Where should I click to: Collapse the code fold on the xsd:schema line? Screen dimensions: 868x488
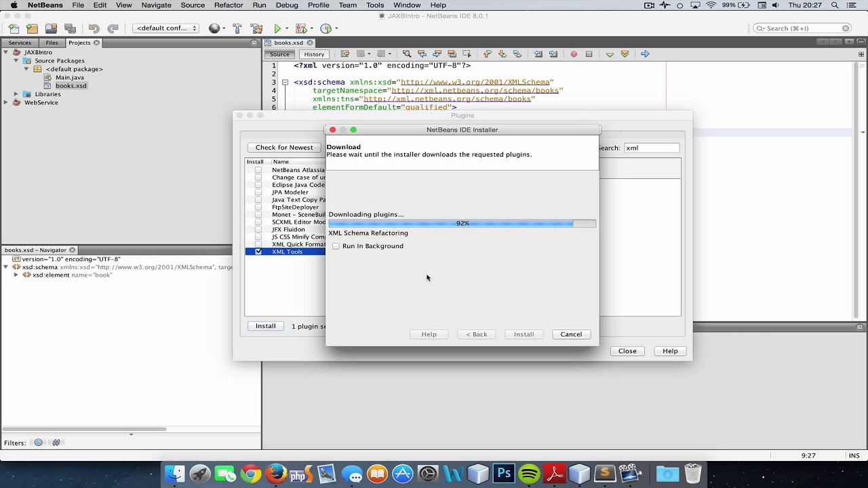285,83
